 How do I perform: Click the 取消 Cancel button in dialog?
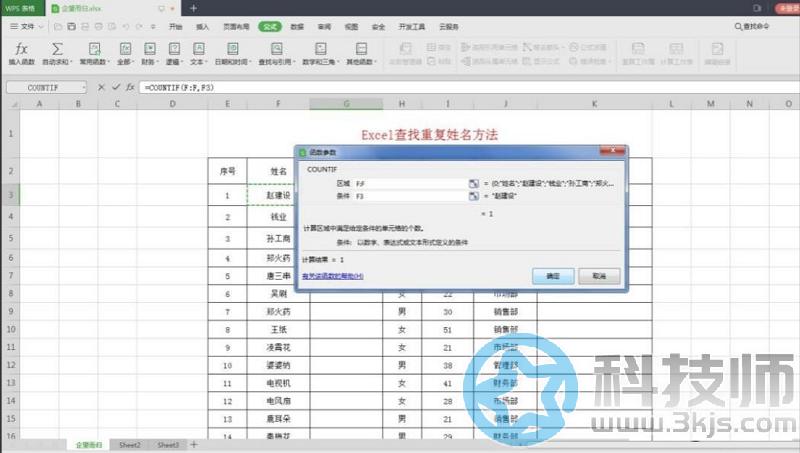[x=599, y=276]
